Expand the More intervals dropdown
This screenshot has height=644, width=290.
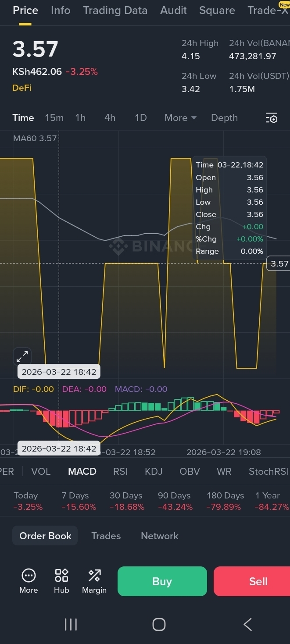point(180,118)
